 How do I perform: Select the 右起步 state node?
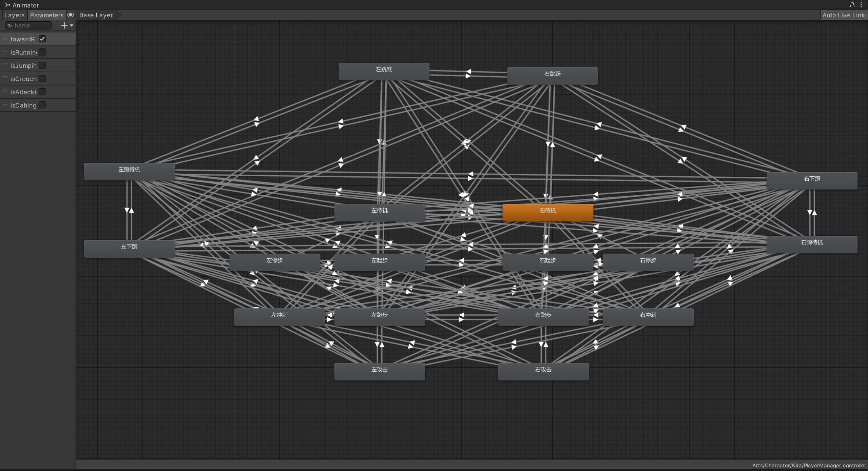[x=548, y=262]
